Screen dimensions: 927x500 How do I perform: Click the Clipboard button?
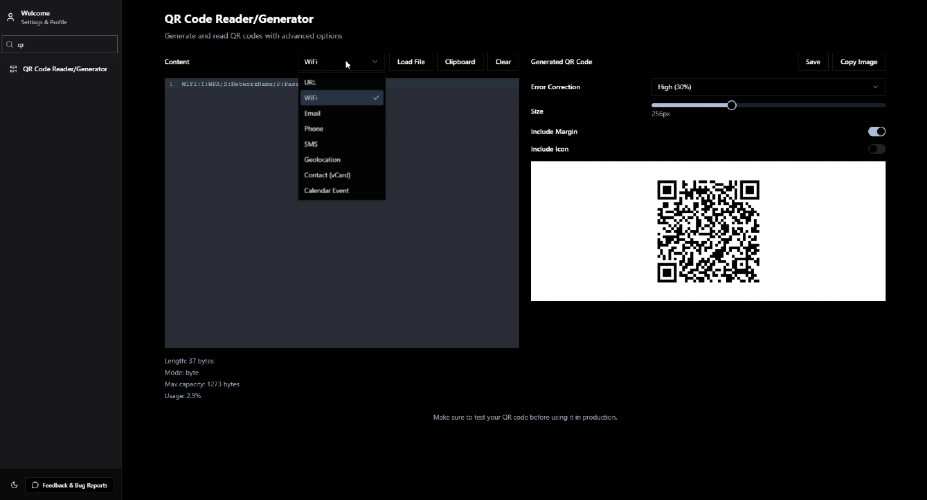460,61
